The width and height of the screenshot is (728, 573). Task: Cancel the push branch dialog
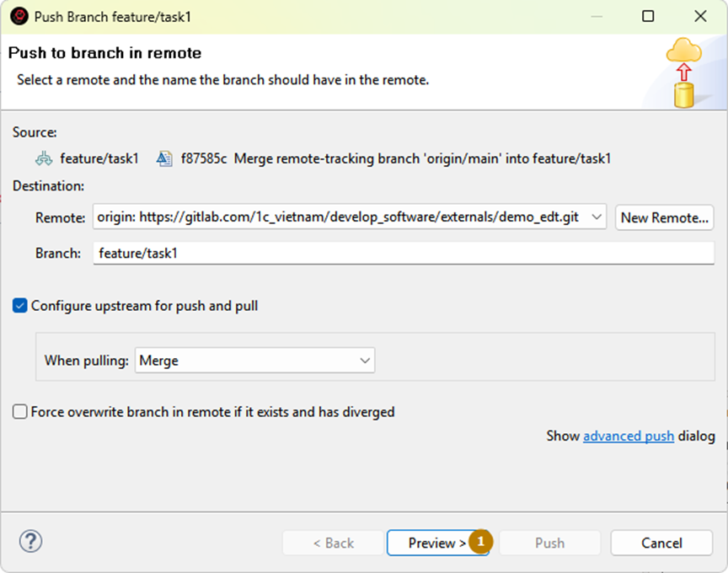pos(661,543)
